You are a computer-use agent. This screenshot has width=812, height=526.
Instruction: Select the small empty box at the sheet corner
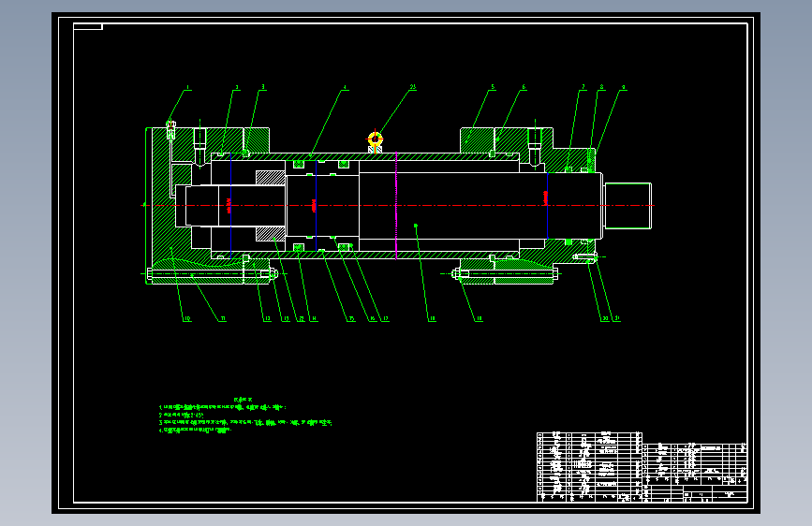click(88, 26)
